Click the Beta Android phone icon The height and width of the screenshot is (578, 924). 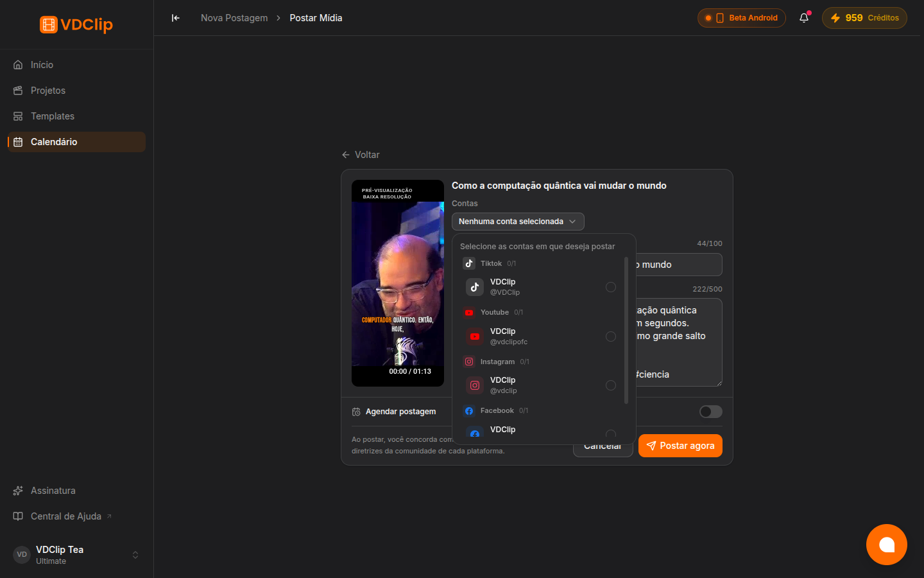(x=720, y=18)
